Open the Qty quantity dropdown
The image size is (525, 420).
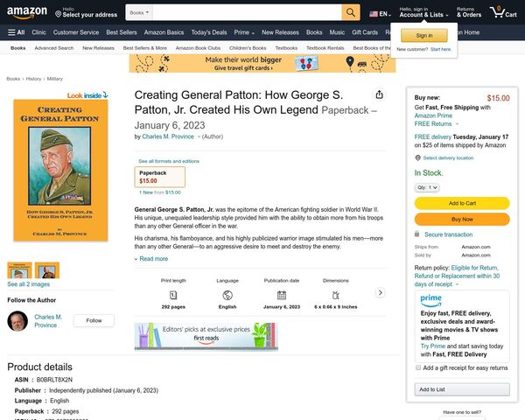[x=427, y=187]
